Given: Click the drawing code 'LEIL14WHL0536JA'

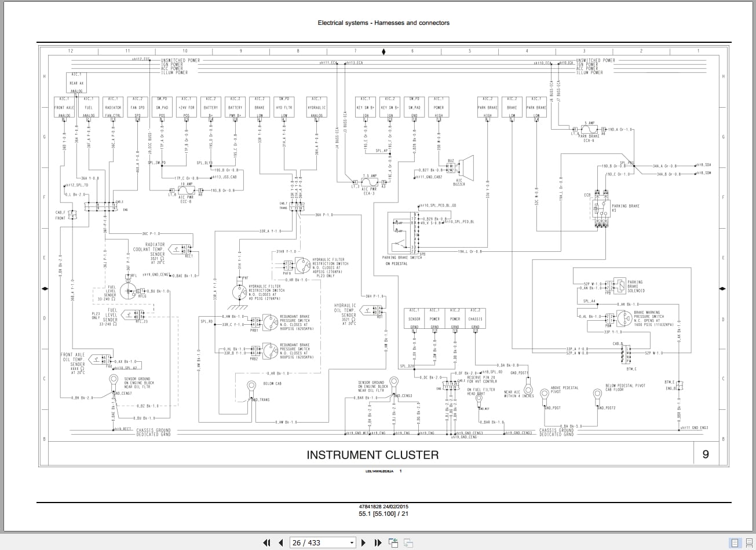Looking at the screenshot, I should (379, 471).
